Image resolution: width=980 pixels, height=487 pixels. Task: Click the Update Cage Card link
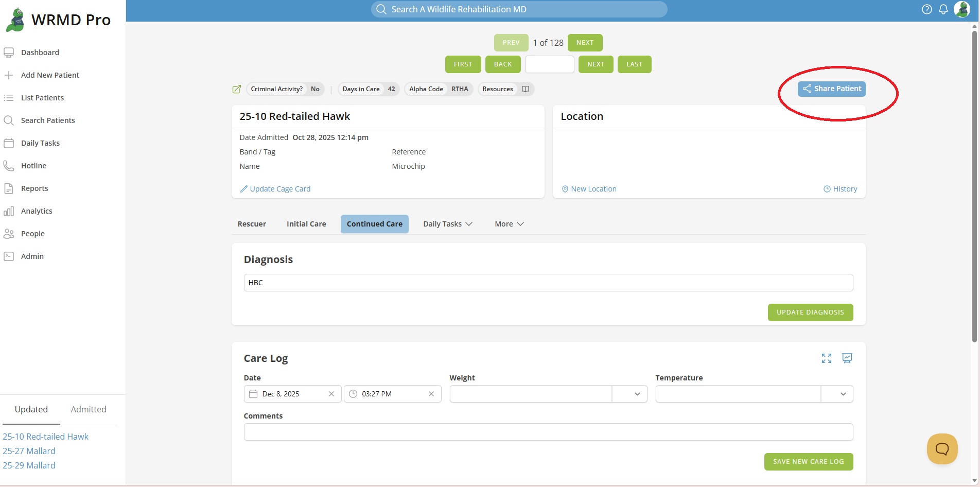click(x=275, y=189)
